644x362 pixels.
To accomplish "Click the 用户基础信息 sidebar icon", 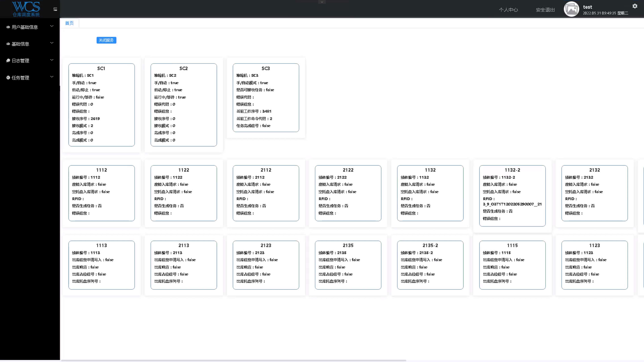I will (8, 27).
